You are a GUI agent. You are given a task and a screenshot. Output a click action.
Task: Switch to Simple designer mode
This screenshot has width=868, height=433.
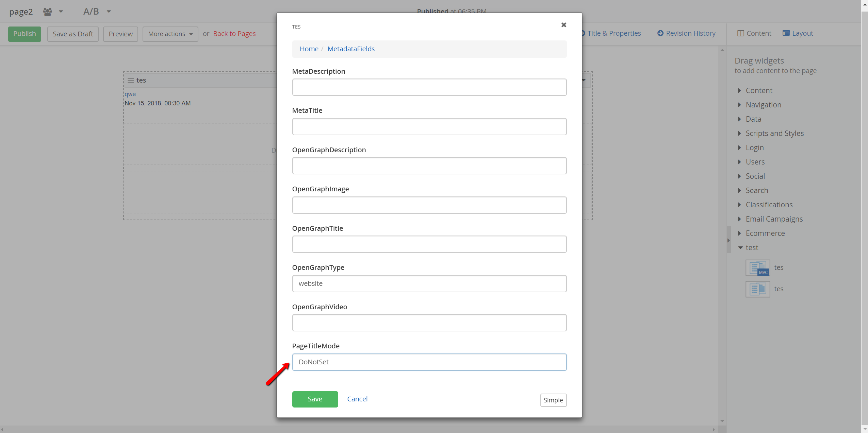(x=553, y=400)
